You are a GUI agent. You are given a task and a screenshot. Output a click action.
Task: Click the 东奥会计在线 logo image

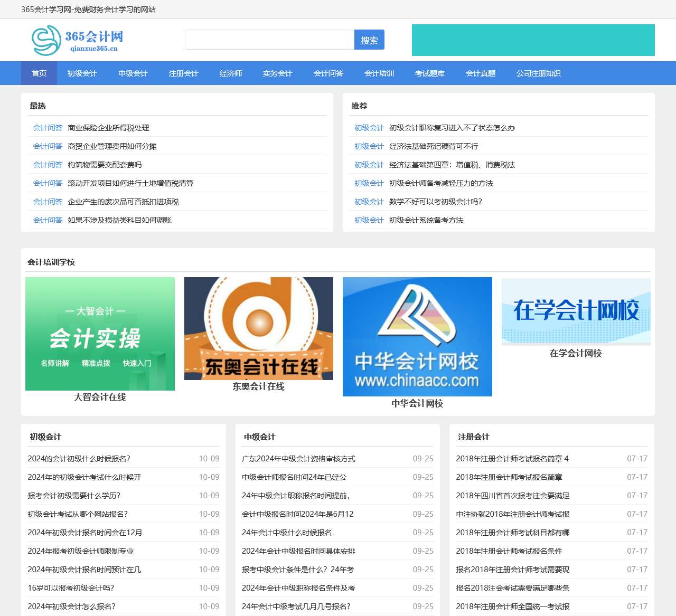click(259, 328)
